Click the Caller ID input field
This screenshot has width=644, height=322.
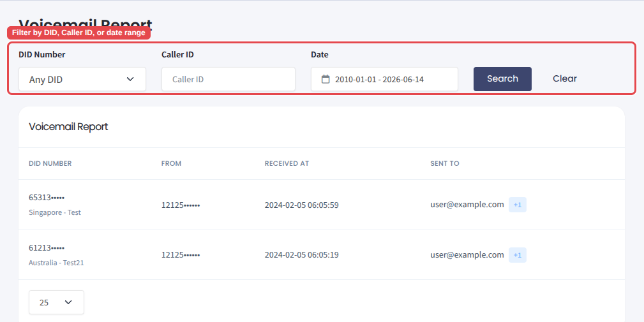coord(228,79)
